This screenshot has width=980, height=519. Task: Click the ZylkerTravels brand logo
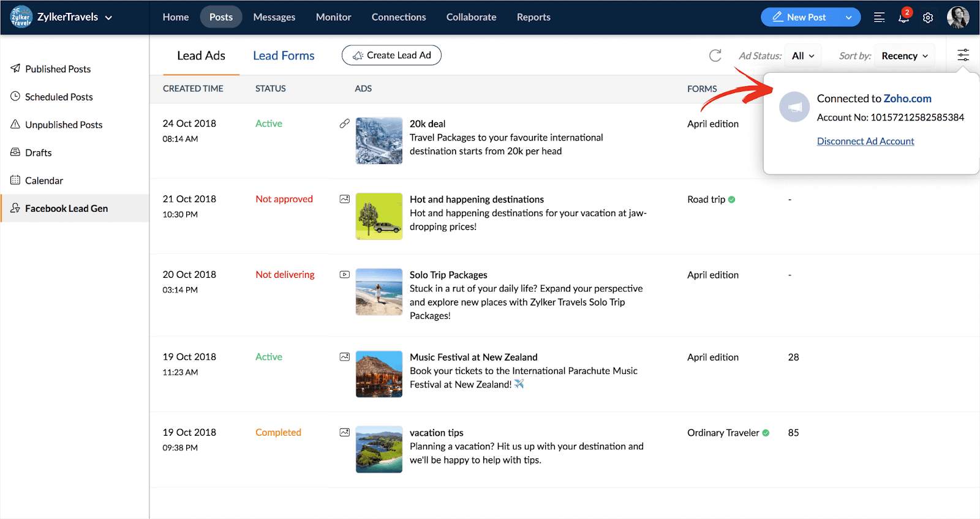click(21, 17)
